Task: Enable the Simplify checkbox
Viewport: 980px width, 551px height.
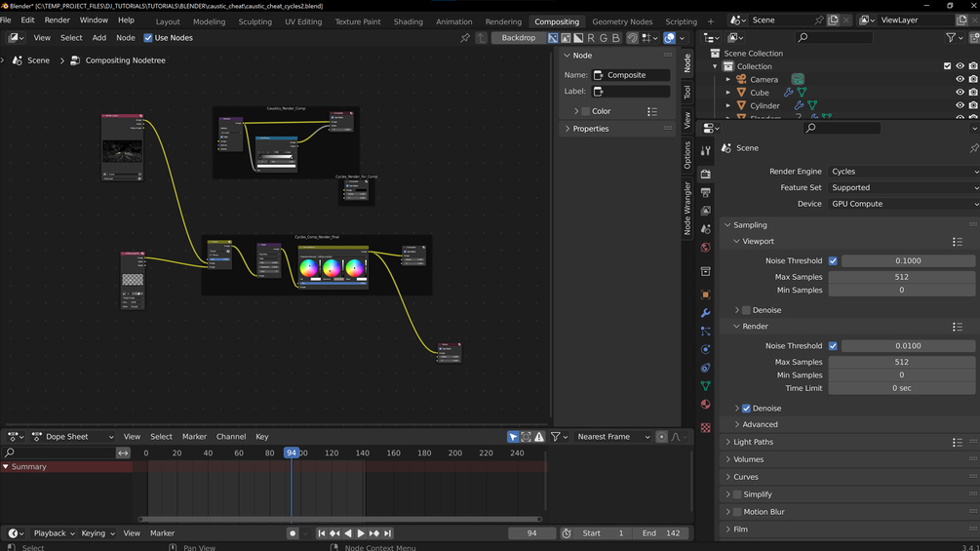Action: [x=737, y=494]
